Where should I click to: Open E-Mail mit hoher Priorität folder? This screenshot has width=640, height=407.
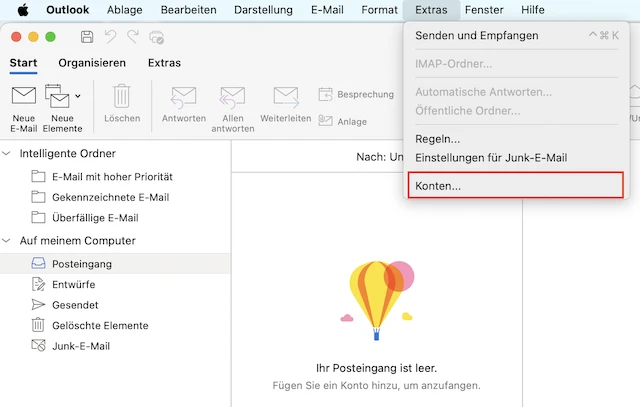tap(115, 177)
